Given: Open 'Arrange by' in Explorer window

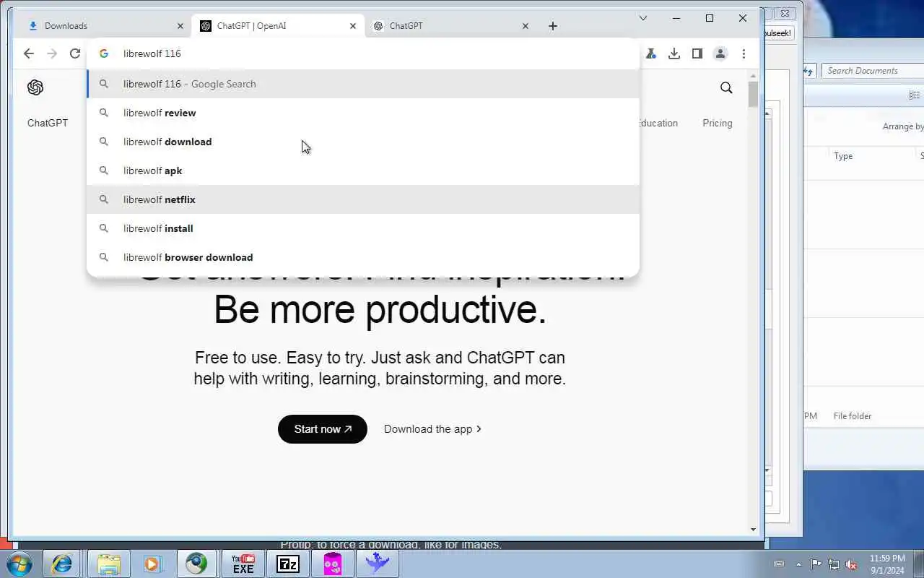Looking at the screenshot, I should click(x=902, y=126).
